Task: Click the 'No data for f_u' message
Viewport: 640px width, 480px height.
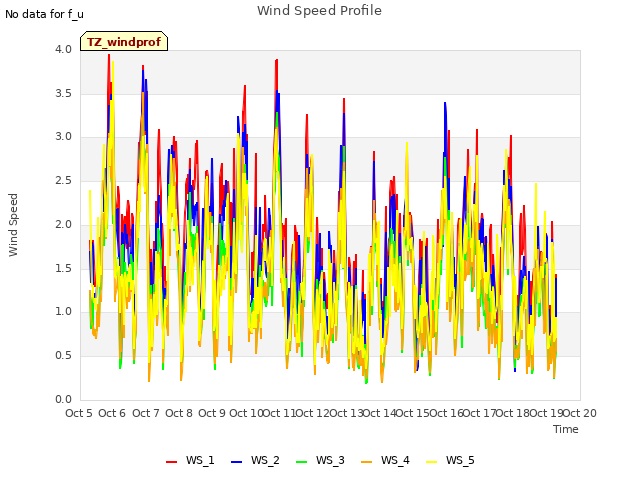Action: tap(44, 14)
